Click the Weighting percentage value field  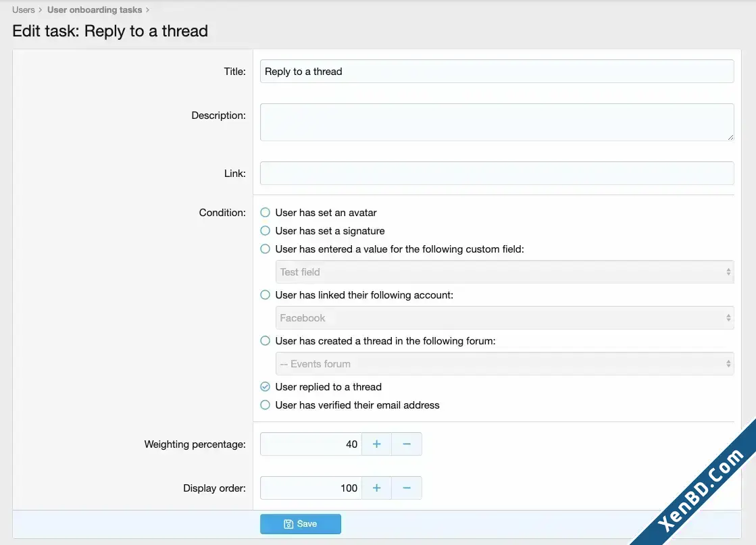pyautogui.click(x=311, y=444)
